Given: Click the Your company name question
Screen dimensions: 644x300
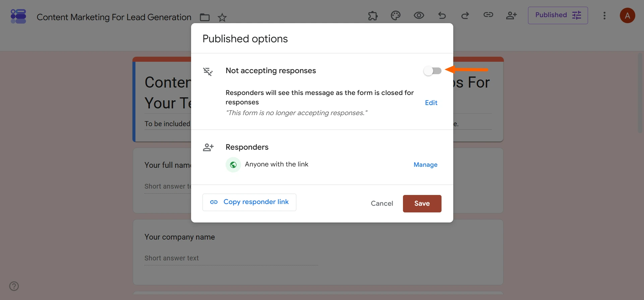Looking at the screenshot, I should click(180, 237).
